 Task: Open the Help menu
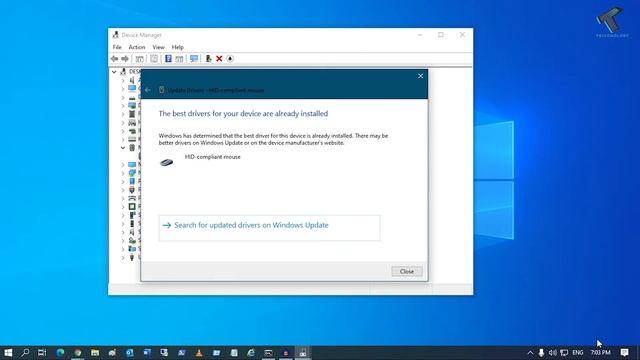(178, 47)
